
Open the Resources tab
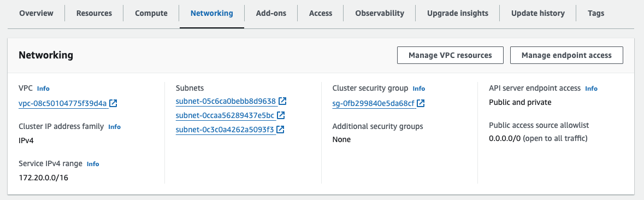point(94,13)
